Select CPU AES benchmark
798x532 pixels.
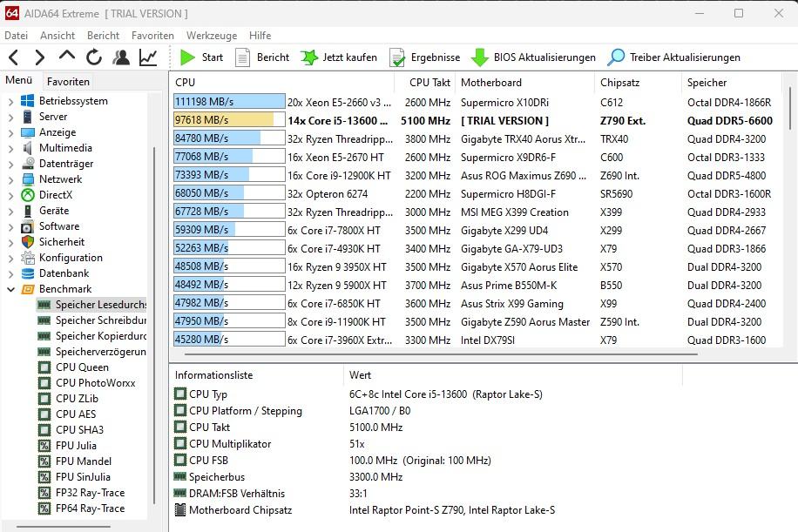click(x=75, y=414)
